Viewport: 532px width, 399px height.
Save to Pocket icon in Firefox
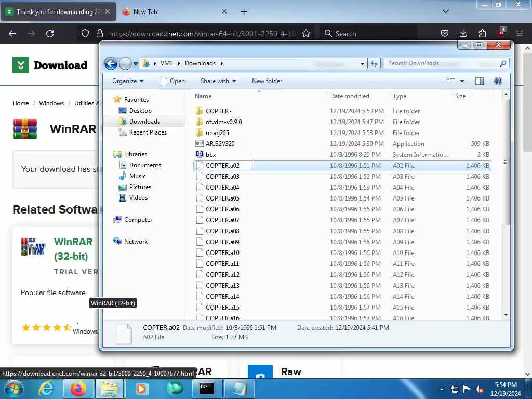(x=445, y=34)
